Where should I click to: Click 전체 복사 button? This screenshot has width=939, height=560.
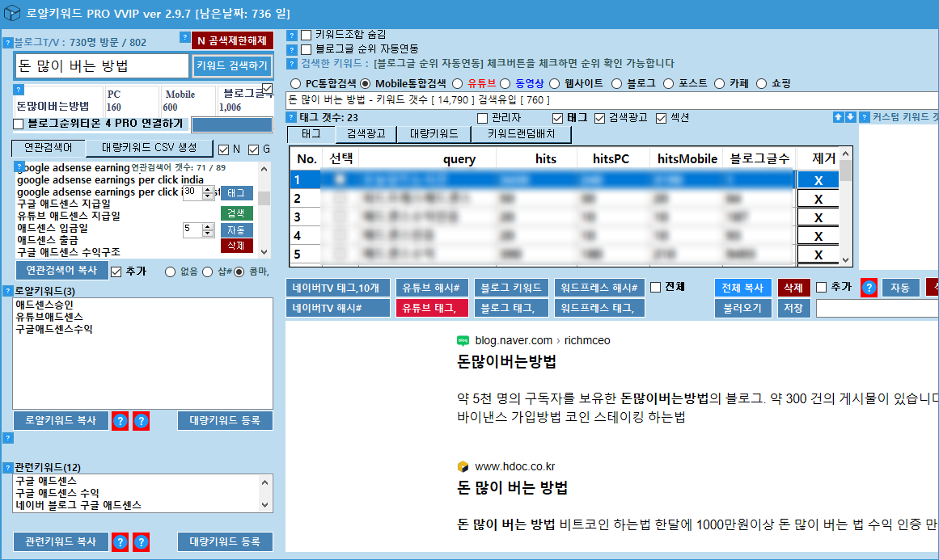(x=742, y=288)
